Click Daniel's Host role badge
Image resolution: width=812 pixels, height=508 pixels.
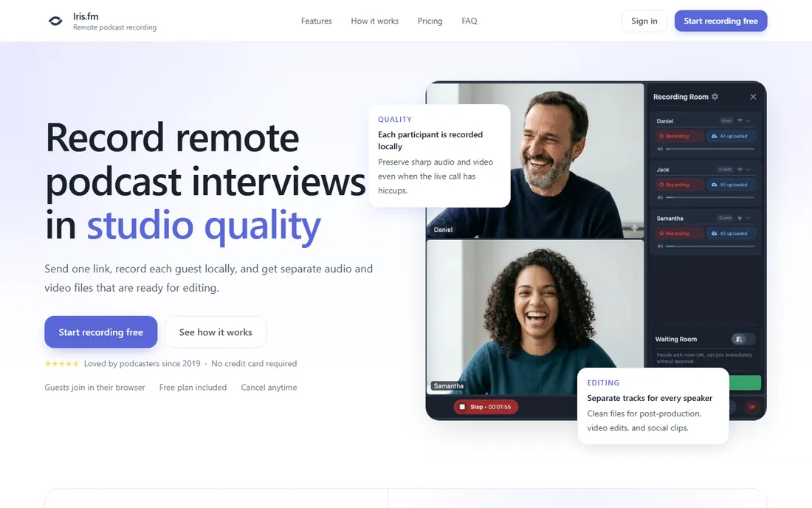coord(726,120)
